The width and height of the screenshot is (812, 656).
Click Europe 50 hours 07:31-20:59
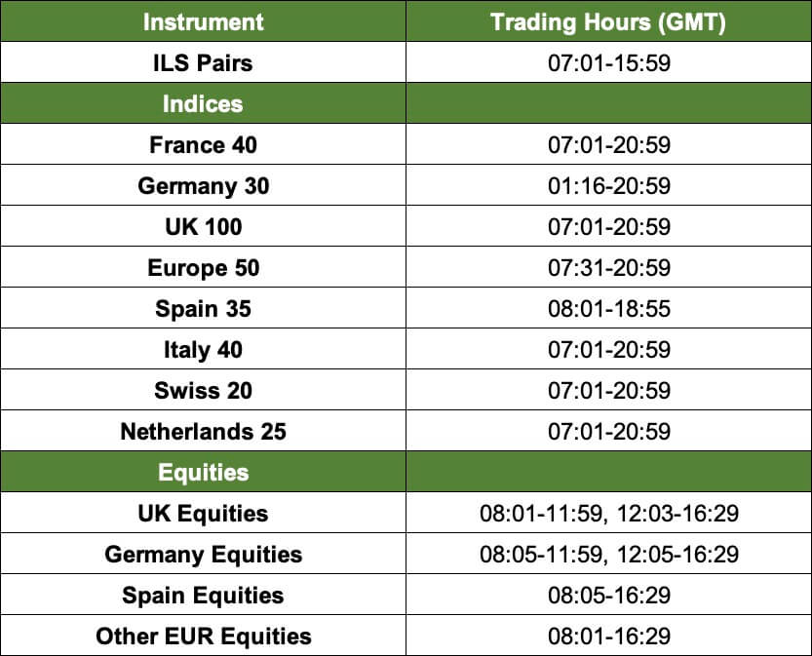609,268
